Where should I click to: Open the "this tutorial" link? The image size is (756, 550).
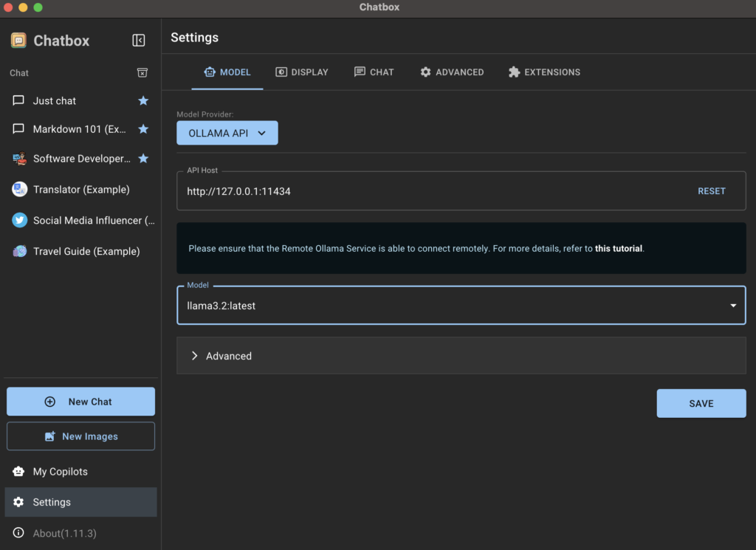coord(619,249)
